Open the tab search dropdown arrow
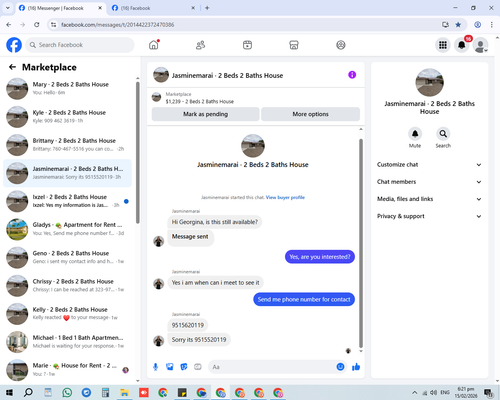This screenshot has width=500, height=400. [x=8, y=8]
